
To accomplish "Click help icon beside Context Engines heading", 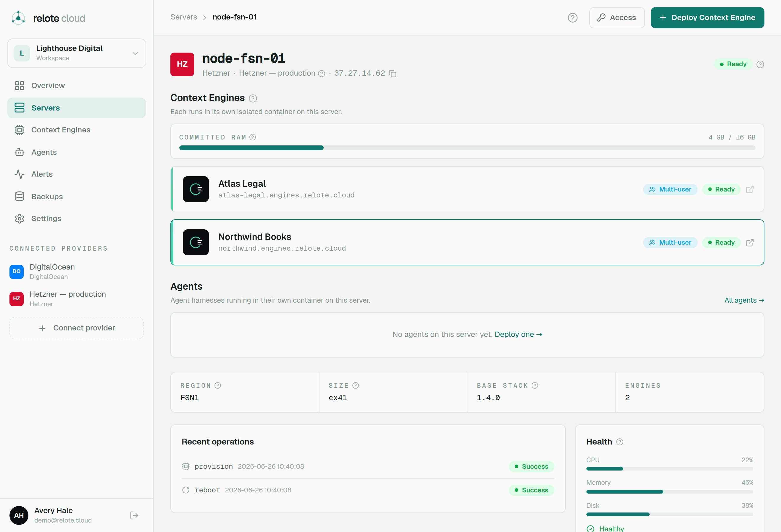I will [253, 98].
